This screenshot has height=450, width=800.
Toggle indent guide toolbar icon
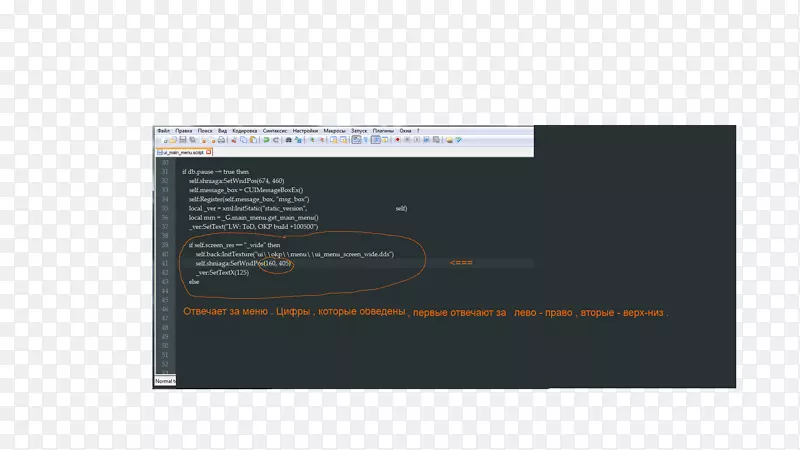375,140
